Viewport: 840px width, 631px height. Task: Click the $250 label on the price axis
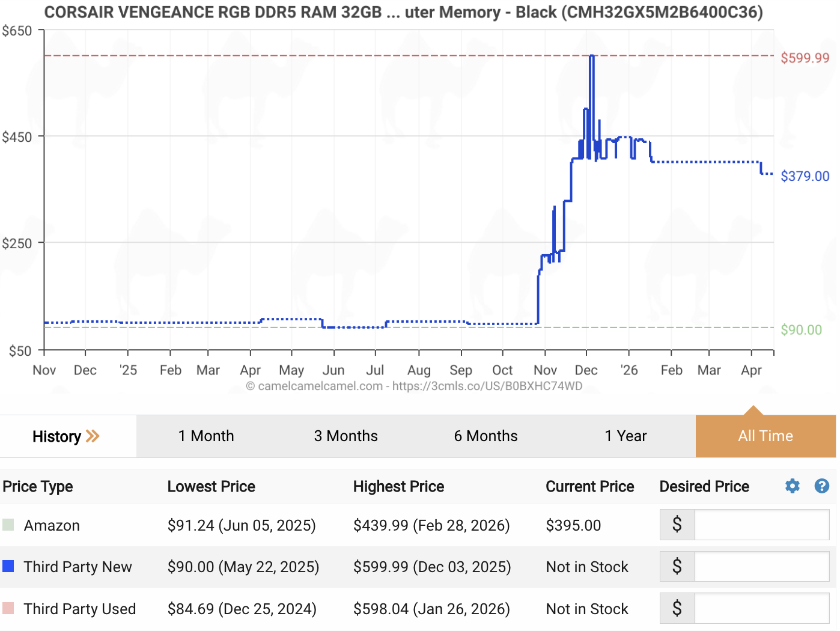coord(17,243)
